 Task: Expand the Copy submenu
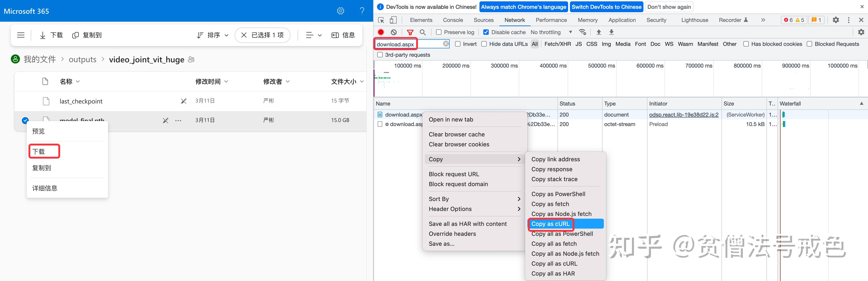tap(436, 159)
